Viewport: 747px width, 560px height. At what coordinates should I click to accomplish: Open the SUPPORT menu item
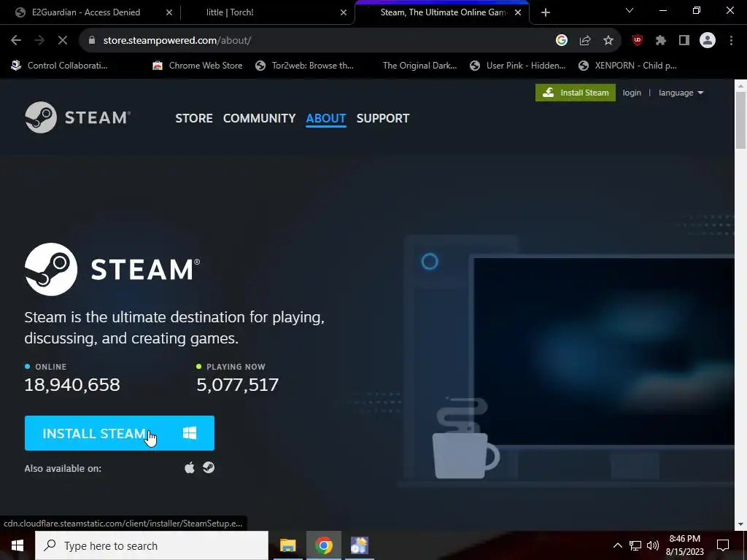coord(383,118)
